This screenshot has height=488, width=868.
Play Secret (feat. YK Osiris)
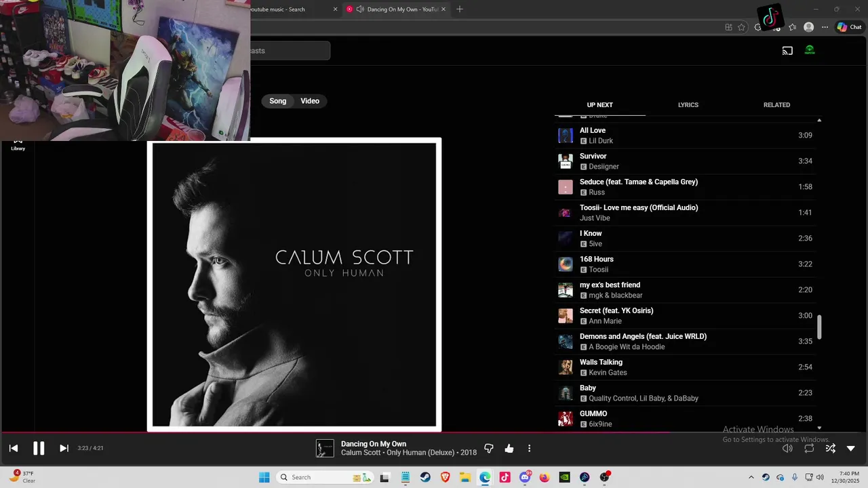[x=685, y=316]
